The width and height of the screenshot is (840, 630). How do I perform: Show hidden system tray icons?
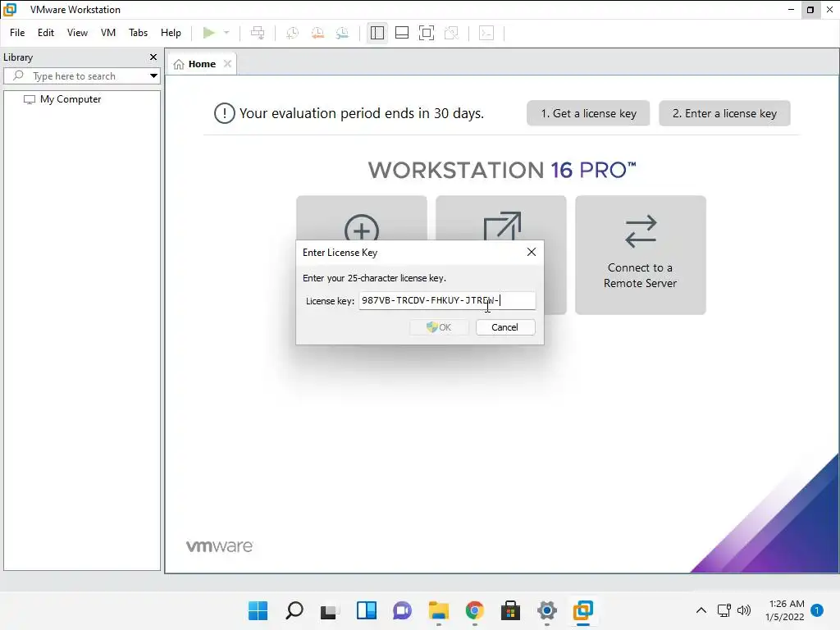[x=701, y=610]
